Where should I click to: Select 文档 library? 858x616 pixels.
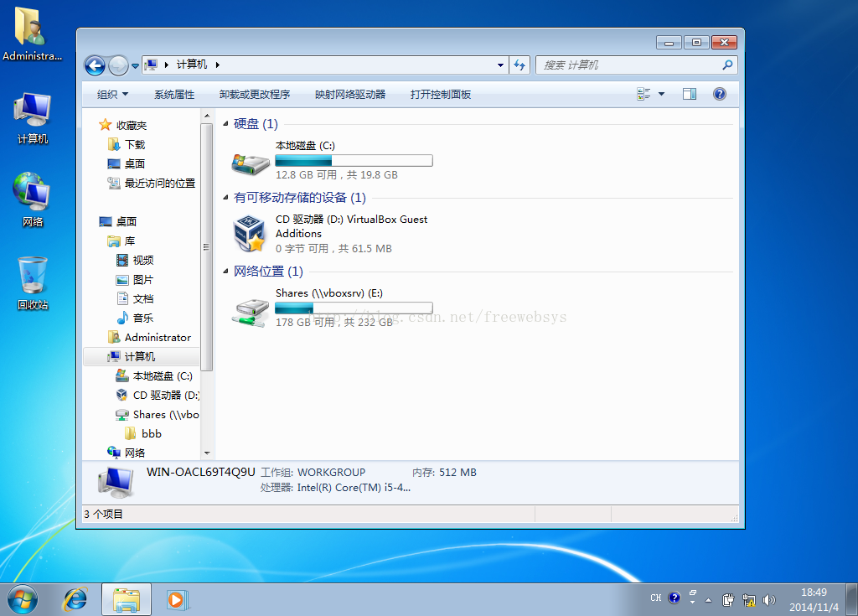[143, 299]
